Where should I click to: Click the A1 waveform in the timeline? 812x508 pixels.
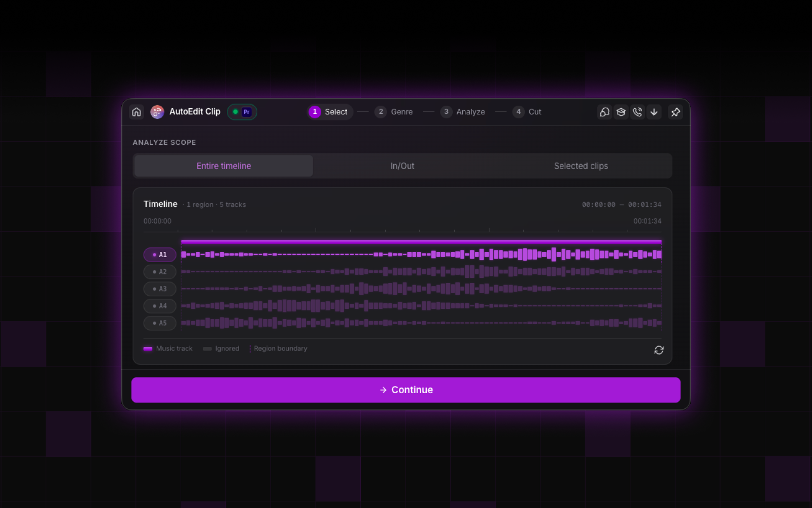pos(421,255)
